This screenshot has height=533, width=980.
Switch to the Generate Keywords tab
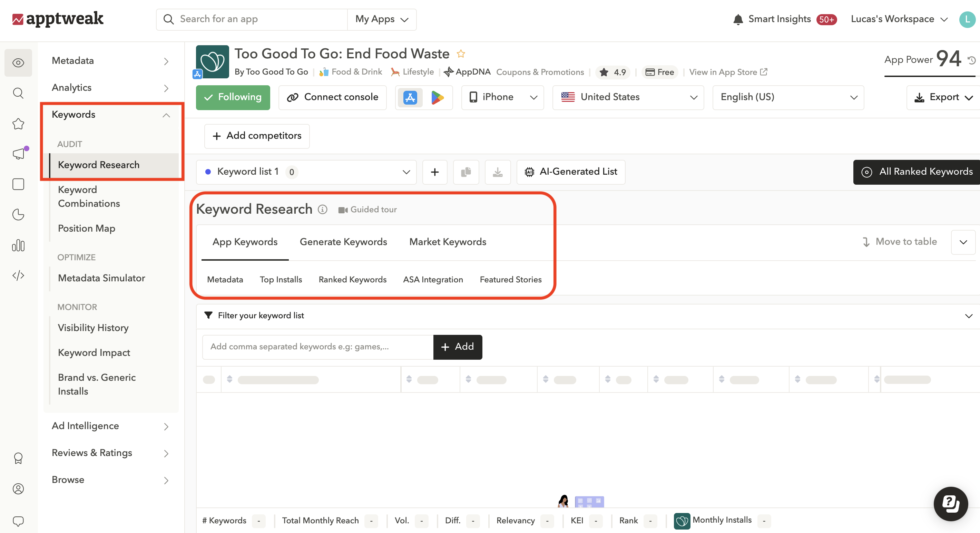coord(343,242)
